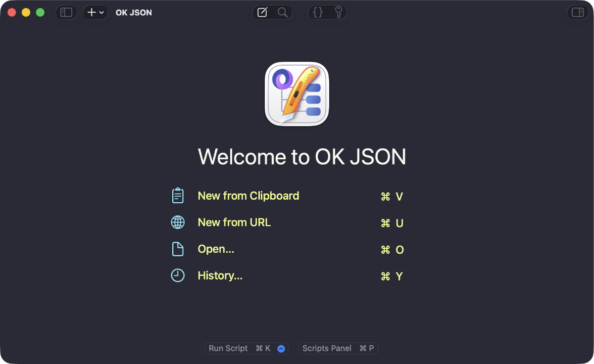Click the green fullscreen window button
Screen dimensions: 594x364
pyautogui.click(x=40, y=12)
